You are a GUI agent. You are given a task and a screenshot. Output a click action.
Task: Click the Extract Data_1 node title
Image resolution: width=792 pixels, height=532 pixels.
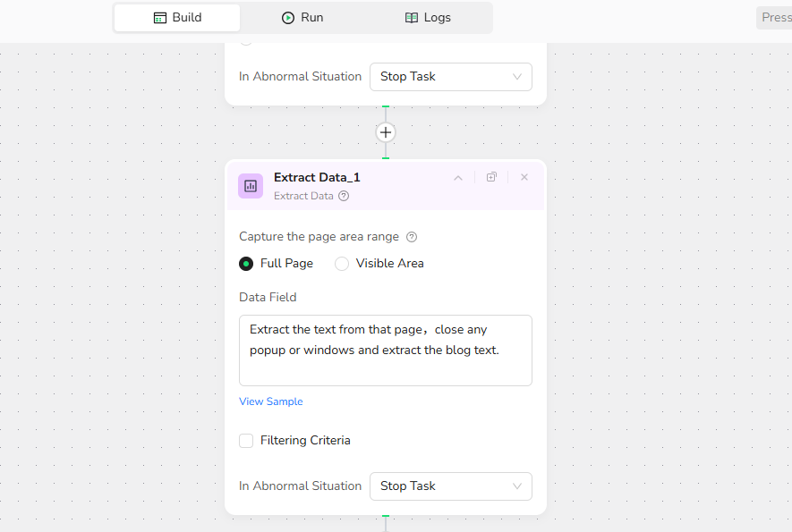pos(317,177)
